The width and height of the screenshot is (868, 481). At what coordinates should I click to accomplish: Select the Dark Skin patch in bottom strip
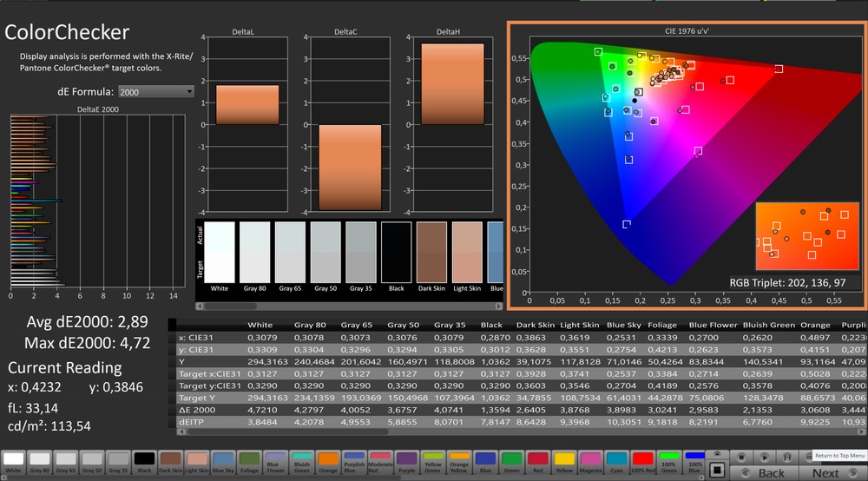(170, 462)
